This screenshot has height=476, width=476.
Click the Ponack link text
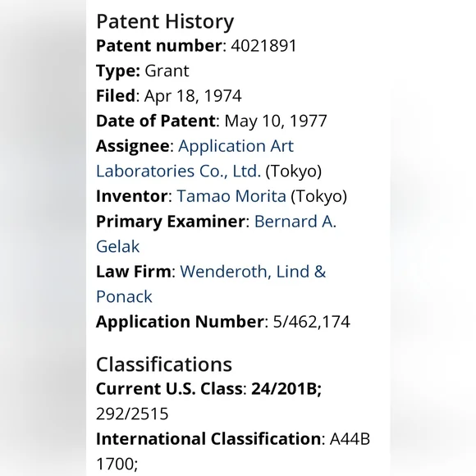point(124,296)
